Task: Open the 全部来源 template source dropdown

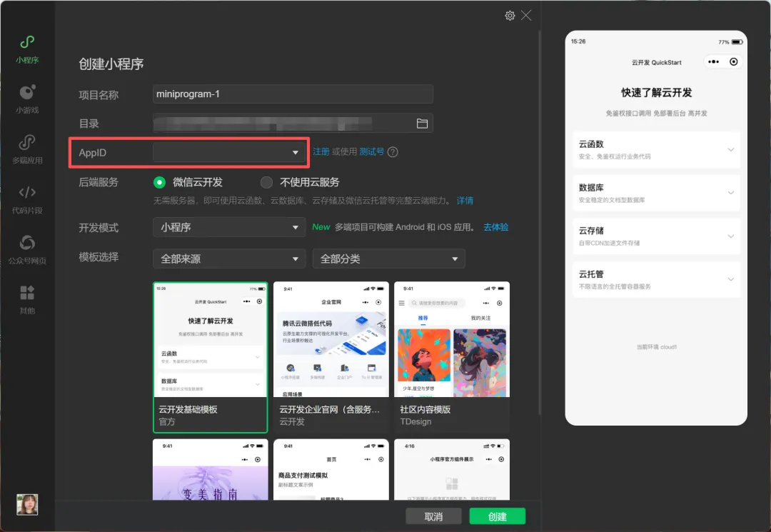Action: (228, 259)
